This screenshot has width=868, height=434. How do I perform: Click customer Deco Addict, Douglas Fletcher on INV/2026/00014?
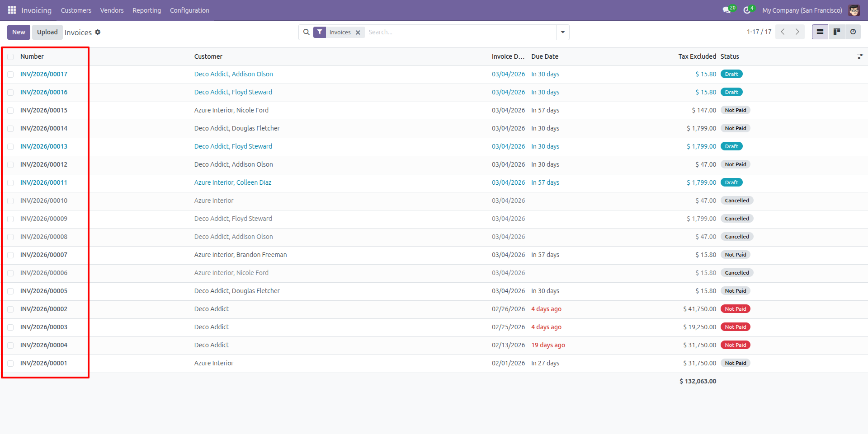(x=237, y=128)
